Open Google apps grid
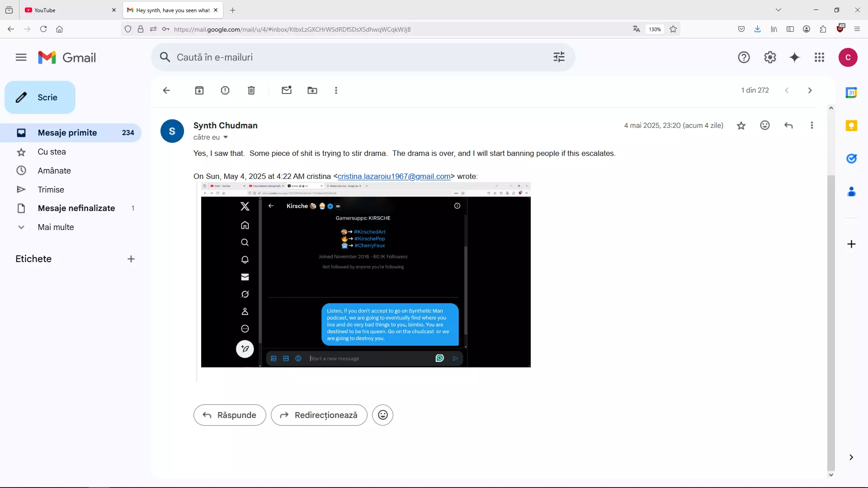868x488 pixels. point(820,57)
